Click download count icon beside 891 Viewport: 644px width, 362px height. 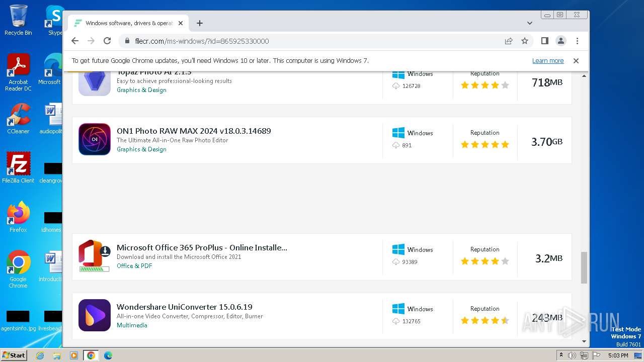pos(395,145)
